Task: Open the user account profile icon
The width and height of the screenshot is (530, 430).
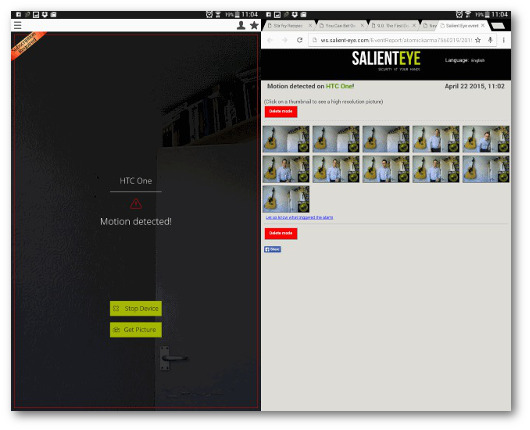Action: click(241, 25)
